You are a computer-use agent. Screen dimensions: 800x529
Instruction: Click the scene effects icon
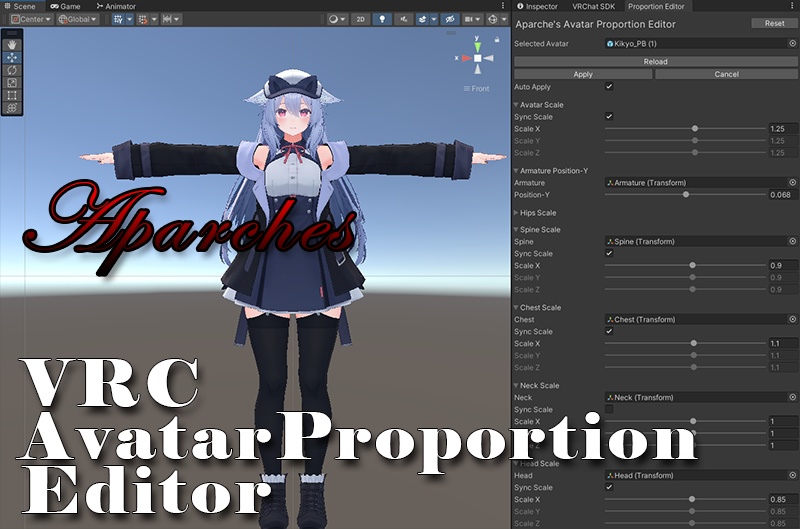(x=422, y=19)
